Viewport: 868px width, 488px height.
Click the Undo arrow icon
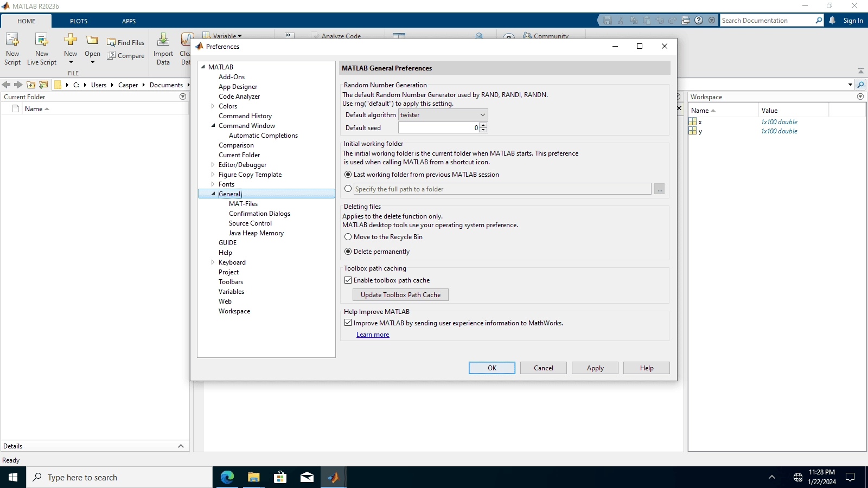tap(660, 21)
